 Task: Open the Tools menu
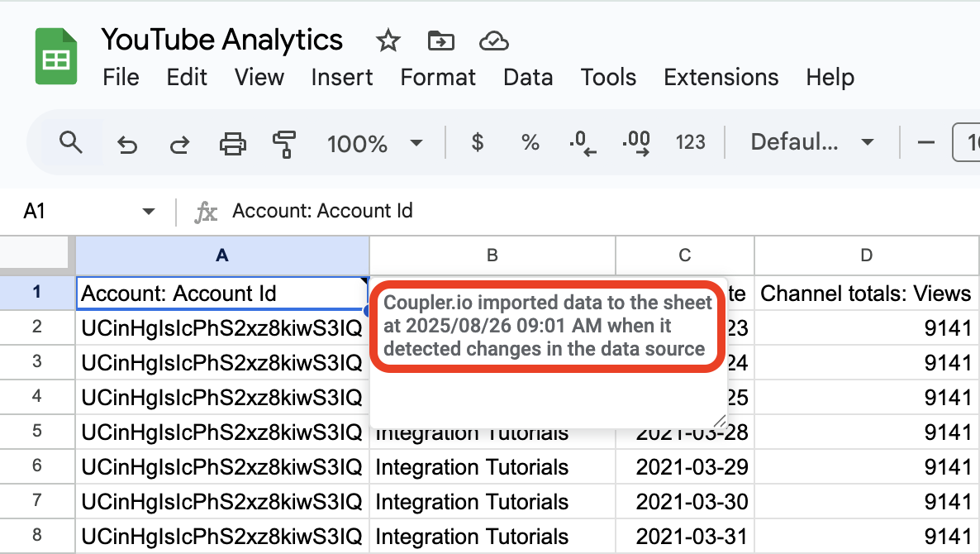click(x=608, y=78)
